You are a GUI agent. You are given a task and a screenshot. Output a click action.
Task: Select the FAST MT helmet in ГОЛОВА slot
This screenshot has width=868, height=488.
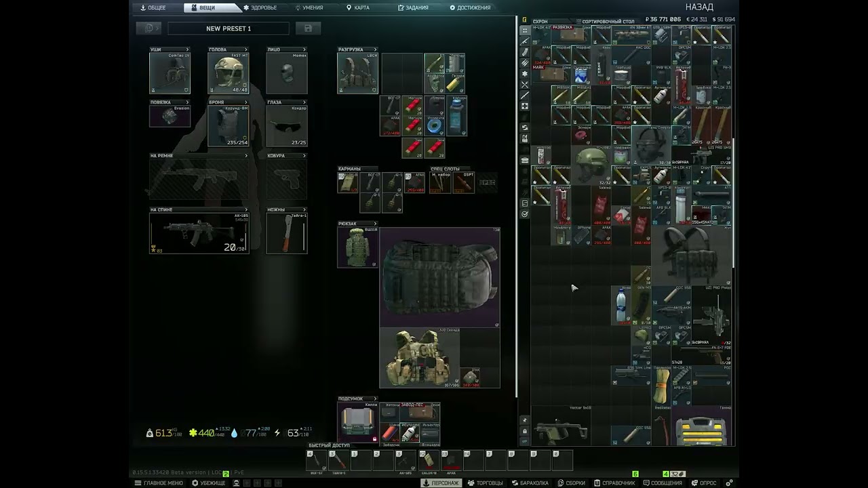coord(228,73)
